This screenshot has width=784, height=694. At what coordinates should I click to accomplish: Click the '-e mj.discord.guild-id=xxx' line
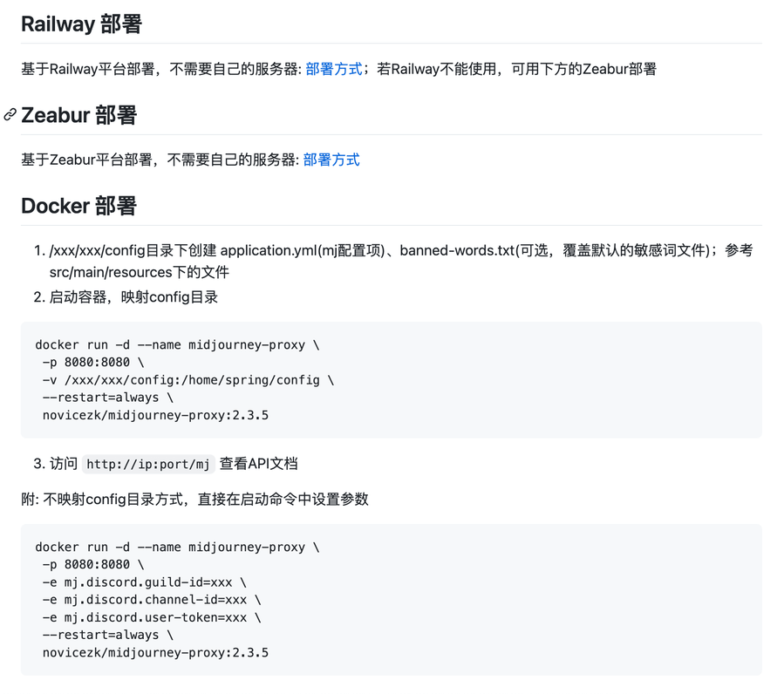tap(144, 582)
